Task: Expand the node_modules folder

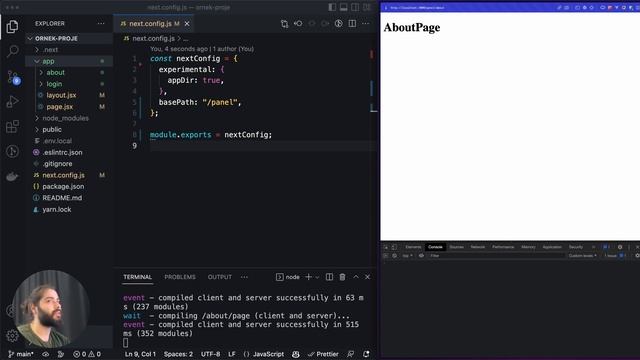Action: [69, 118]
